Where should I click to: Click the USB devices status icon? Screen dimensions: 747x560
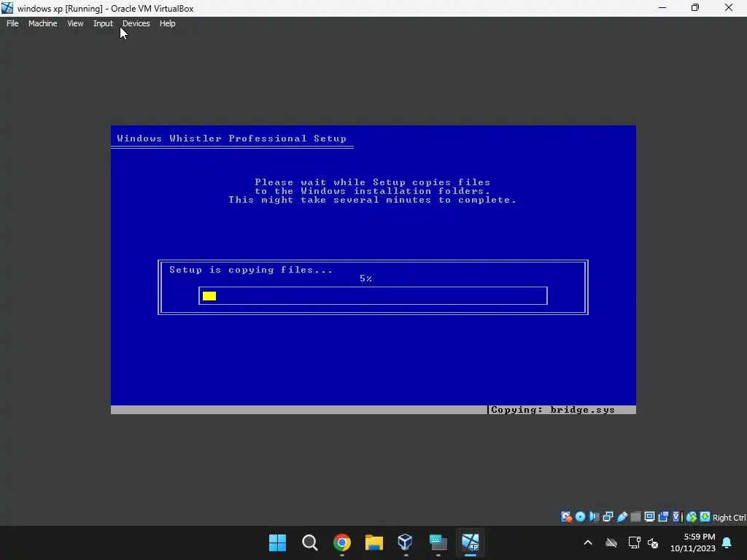622,517
